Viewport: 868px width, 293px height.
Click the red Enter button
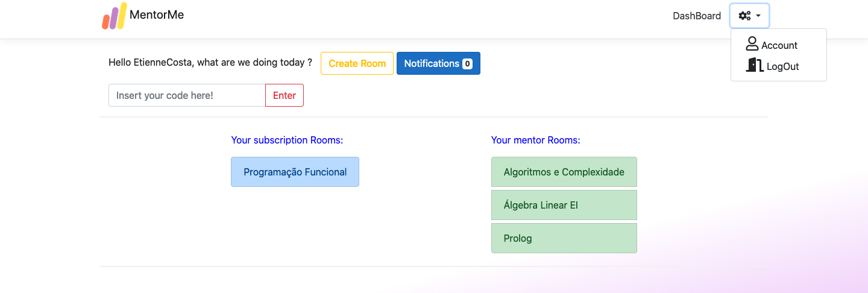285,95
